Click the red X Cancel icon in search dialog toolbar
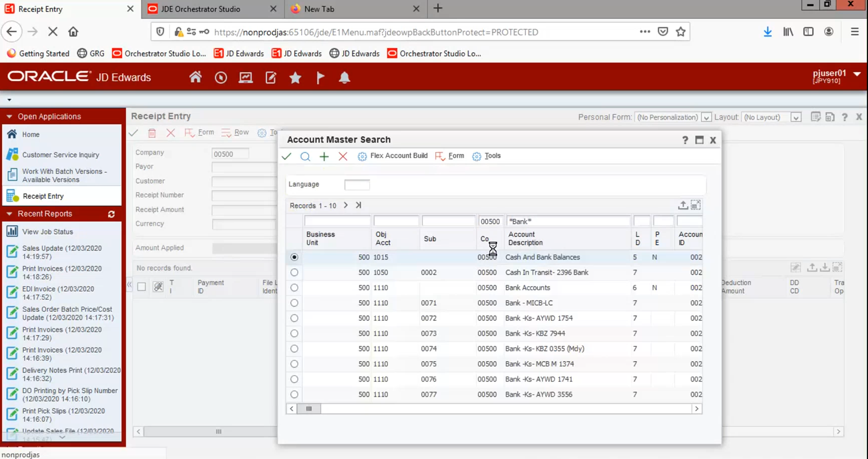The image size is (868, 459). click(x=343, y=156)
